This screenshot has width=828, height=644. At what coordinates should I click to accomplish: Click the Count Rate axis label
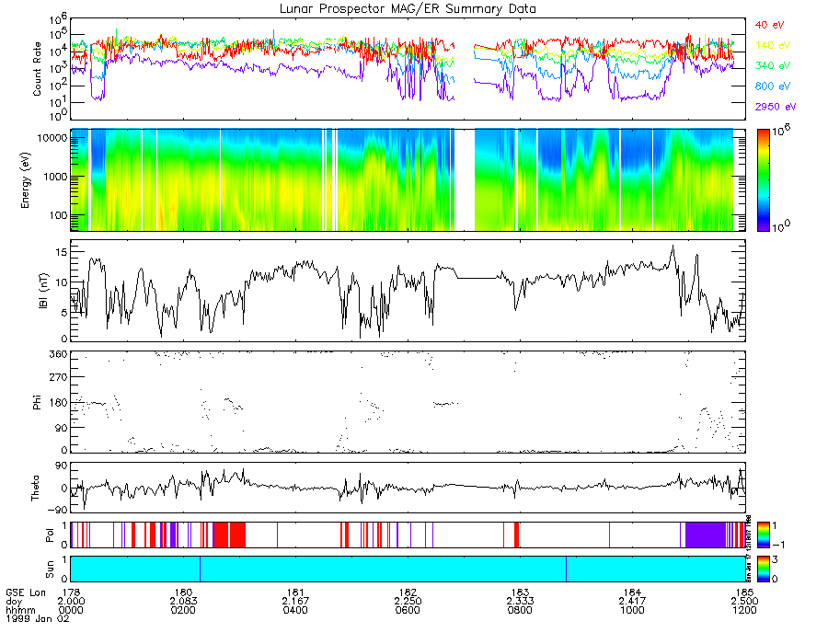coord(37,69)
